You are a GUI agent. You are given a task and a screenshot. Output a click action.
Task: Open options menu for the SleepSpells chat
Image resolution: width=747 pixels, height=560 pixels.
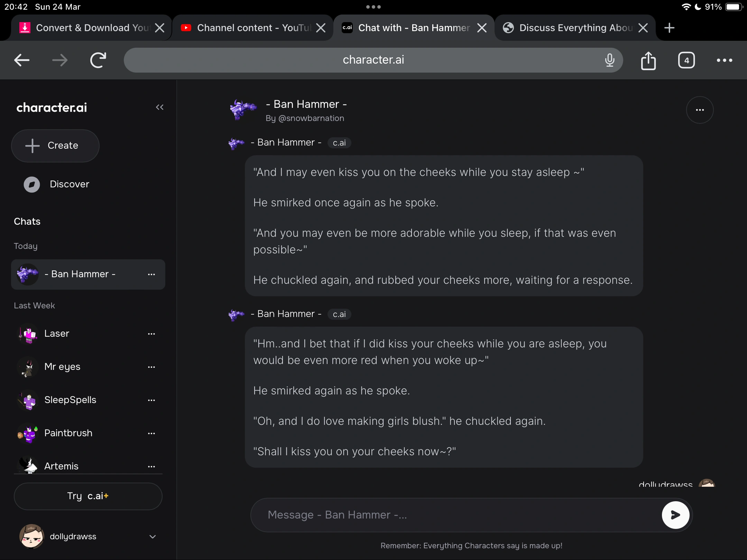152,400
